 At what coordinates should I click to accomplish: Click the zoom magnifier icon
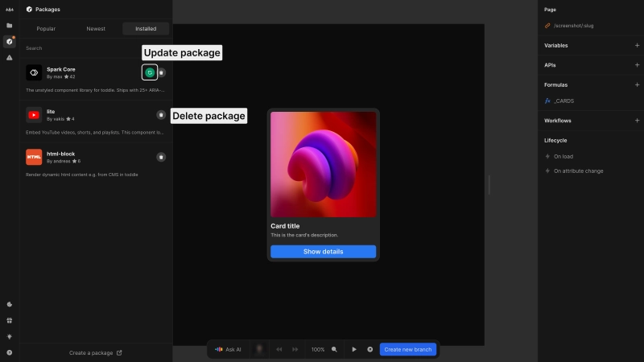[334, 350]
